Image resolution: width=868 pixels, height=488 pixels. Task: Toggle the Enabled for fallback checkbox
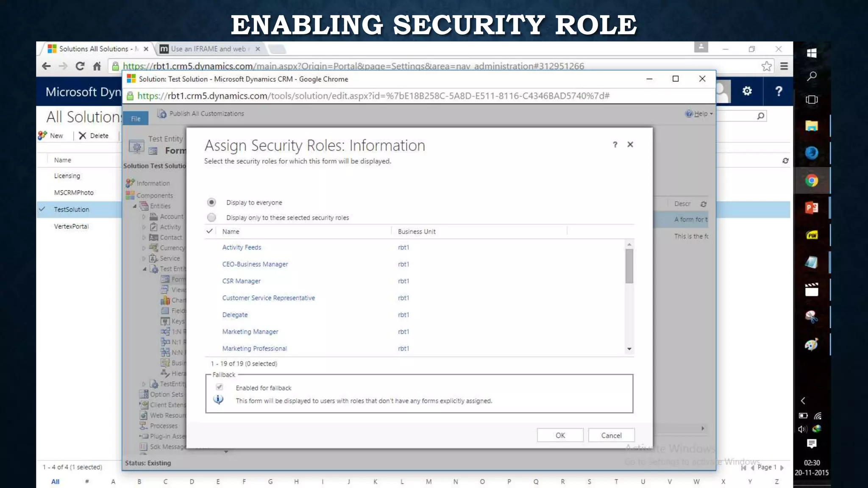219,387
